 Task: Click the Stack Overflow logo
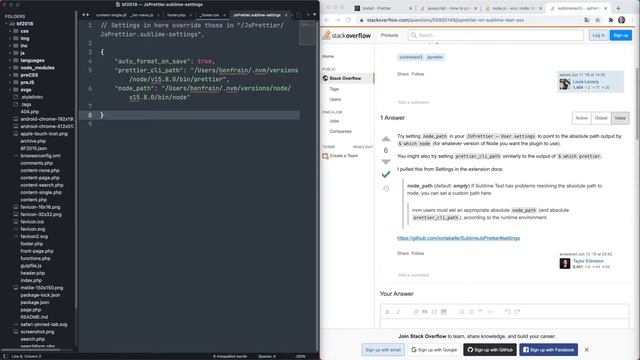[x=347, y=36]
